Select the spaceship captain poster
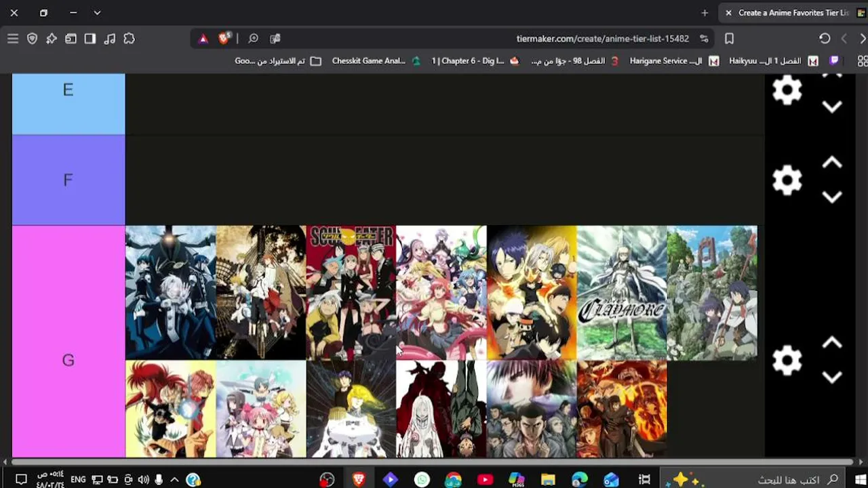Screen dimensions: 868x488 point(351,409)
